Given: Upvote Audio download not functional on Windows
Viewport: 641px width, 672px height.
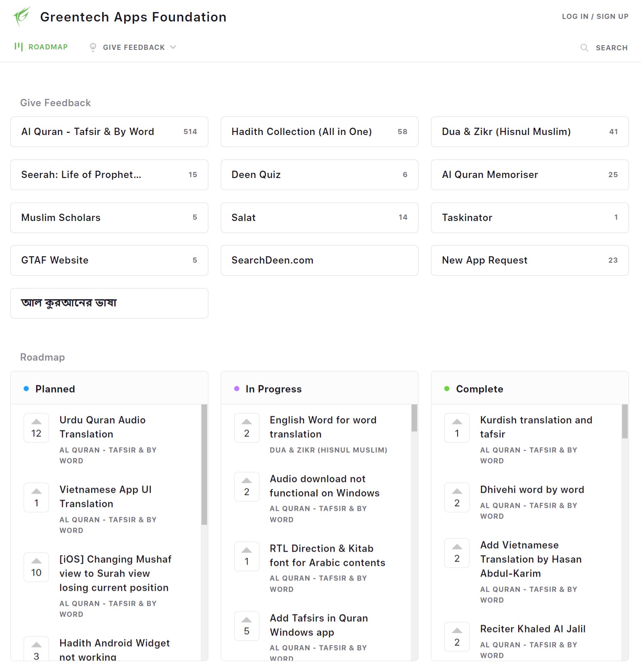Looking at the screenshot, I should click(247, 487).
